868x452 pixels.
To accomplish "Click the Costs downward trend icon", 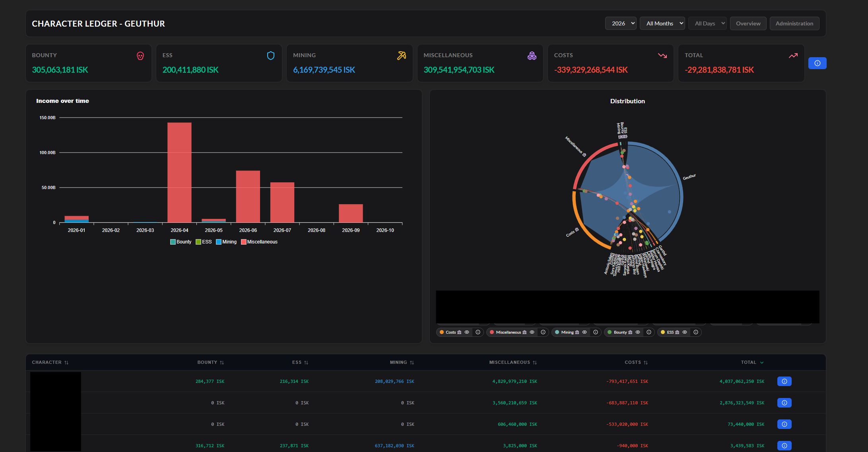I will click(x=662, y=56).
